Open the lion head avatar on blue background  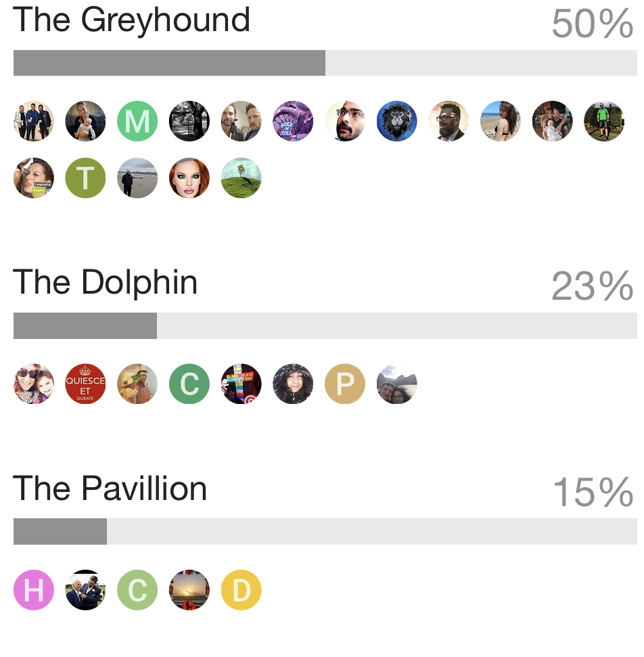(x=397, y=121)
